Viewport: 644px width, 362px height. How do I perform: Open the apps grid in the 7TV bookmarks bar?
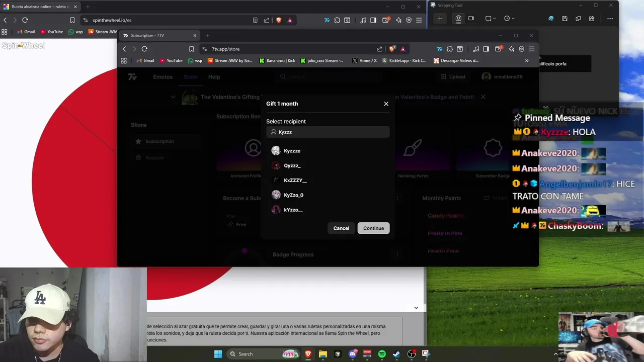(124, 60)
